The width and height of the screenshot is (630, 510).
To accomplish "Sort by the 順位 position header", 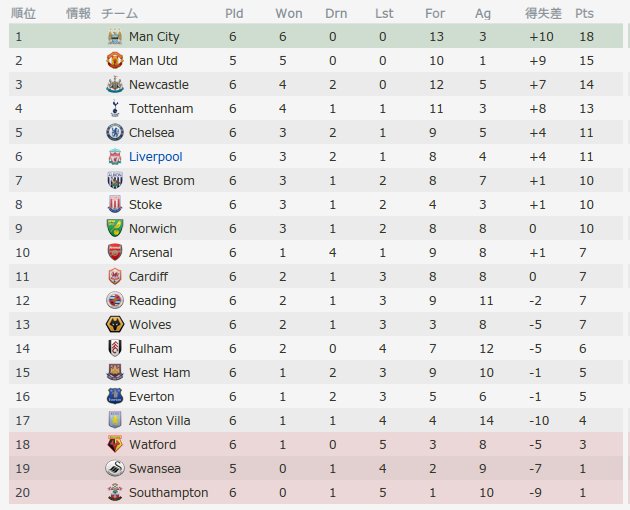I will (x=24, y=14).
